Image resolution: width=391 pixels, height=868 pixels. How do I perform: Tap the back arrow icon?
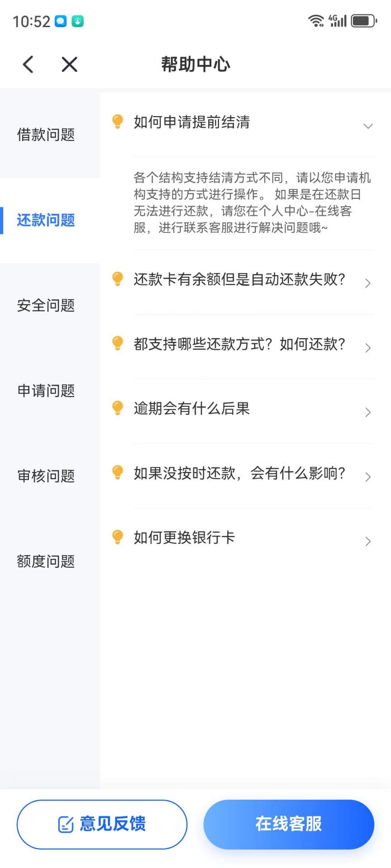[28, 64]
